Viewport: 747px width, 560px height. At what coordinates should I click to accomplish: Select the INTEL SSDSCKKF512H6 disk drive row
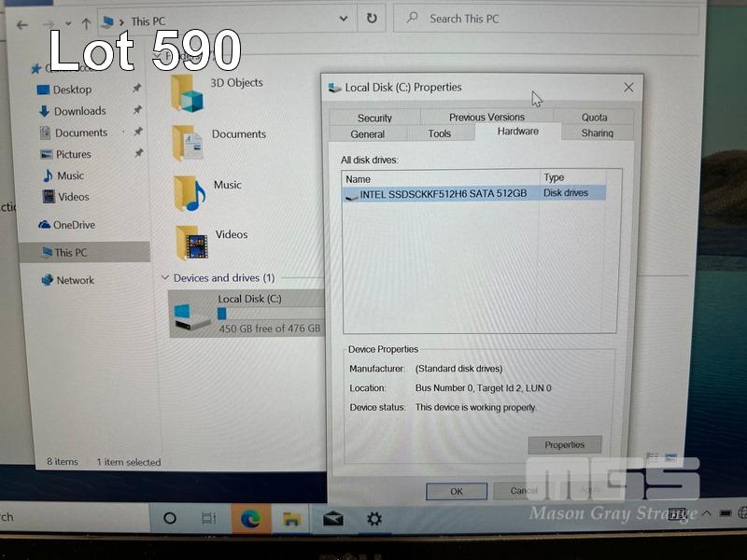[x=443, y=194]
